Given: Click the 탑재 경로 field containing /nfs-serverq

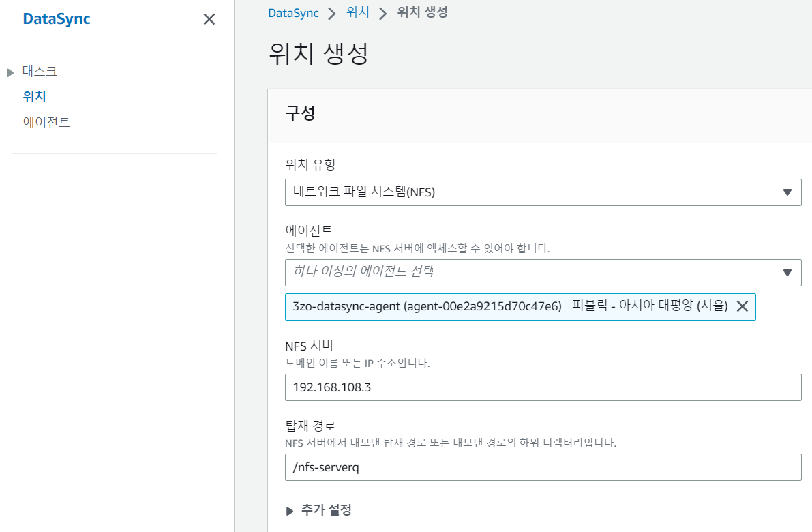Looking at the screenshot, I should 543,467.
